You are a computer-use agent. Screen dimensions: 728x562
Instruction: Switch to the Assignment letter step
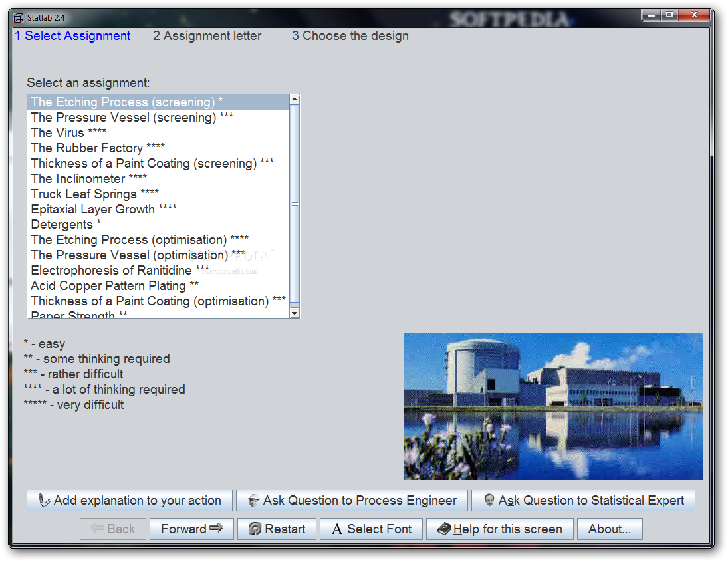207,36
